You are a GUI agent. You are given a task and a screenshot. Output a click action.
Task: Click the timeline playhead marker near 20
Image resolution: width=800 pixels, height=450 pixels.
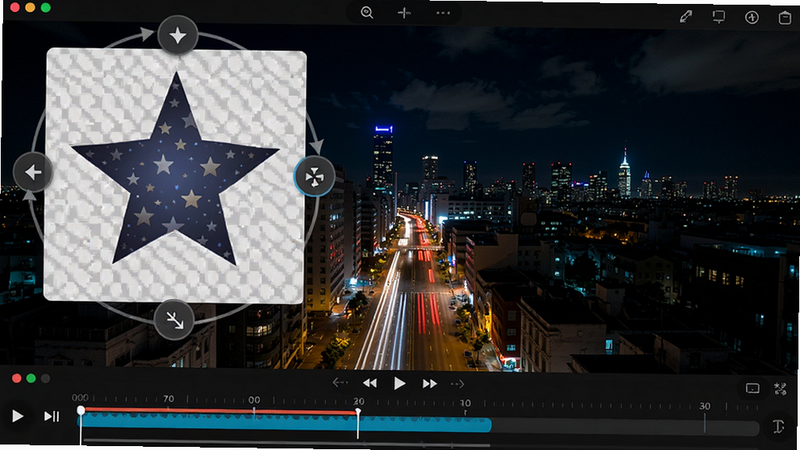click(x=358, y=423)
